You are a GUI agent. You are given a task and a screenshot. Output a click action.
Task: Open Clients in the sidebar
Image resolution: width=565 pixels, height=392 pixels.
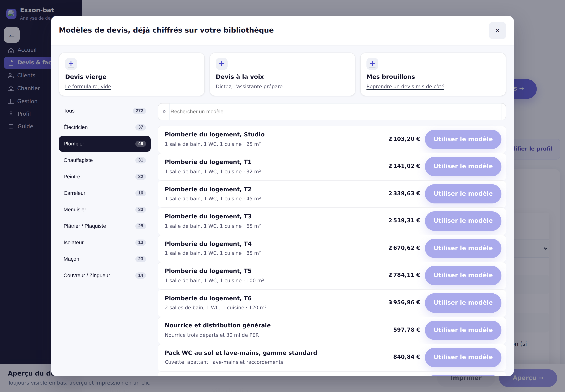coord(26,76)
